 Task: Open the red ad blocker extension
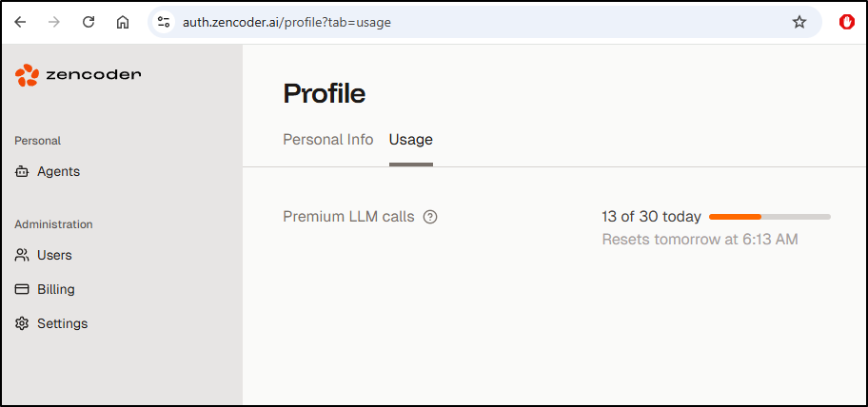click(846, 22)
